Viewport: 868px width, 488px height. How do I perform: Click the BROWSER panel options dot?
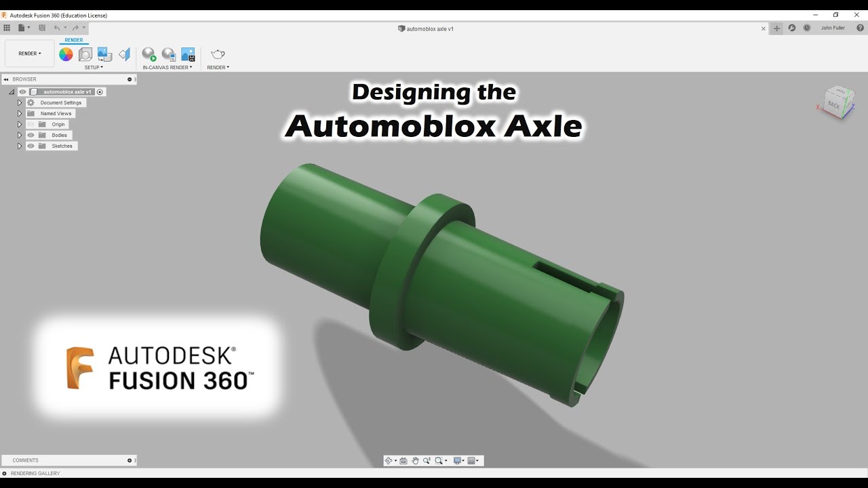pos(130,79)
